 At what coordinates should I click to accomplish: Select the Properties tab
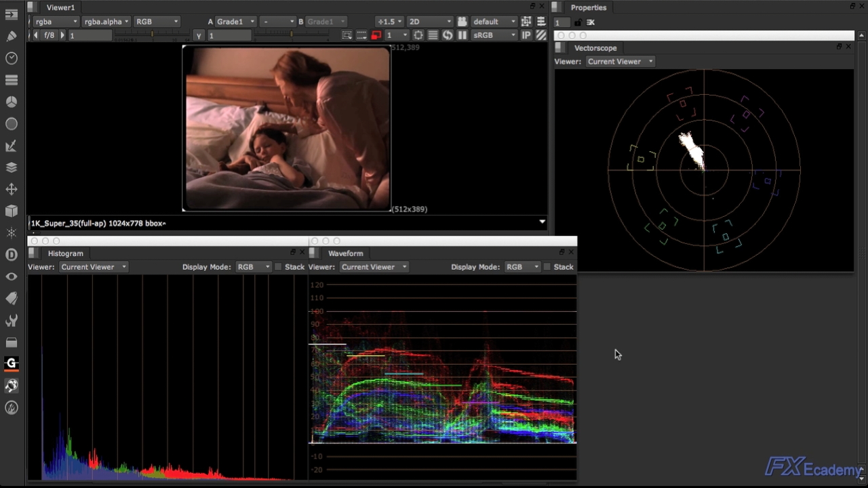point(589,7)
